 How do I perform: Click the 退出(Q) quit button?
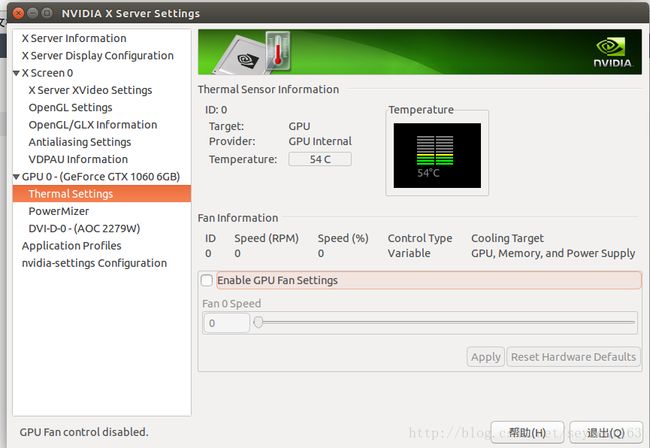pyautogui.click(x=606, y=433)
